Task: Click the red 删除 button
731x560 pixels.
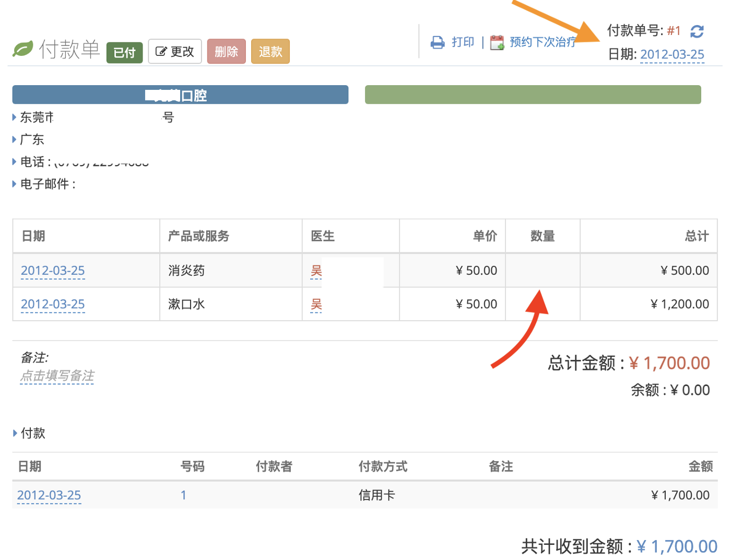Action: point(226,51)
